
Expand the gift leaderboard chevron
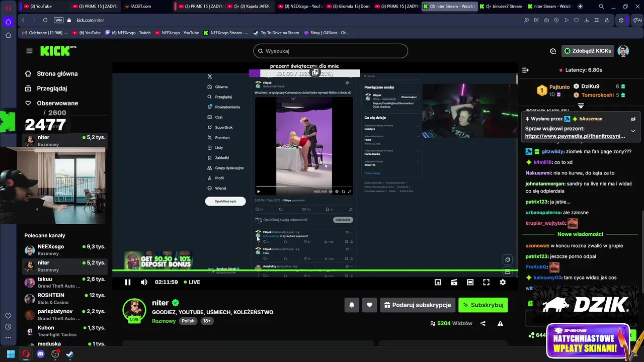click(581, 106)
